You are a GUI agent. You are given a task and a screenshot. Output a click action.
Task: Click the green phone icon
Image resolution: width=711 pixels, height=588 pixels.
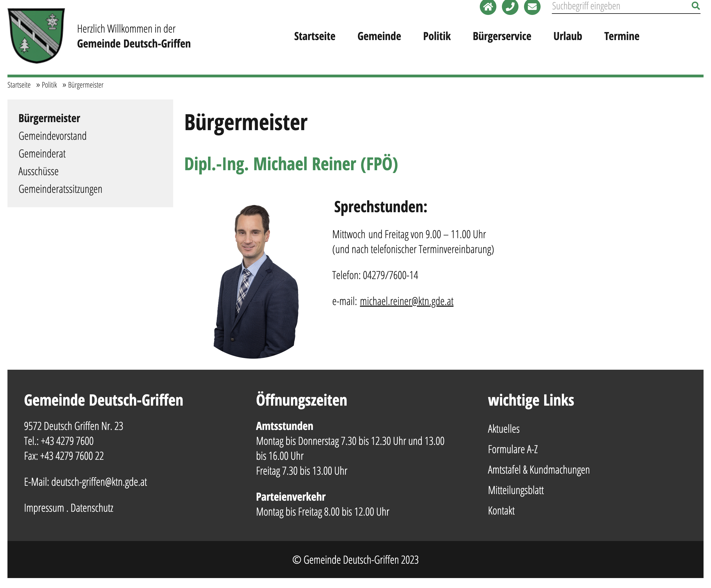(x=510, y=6)
